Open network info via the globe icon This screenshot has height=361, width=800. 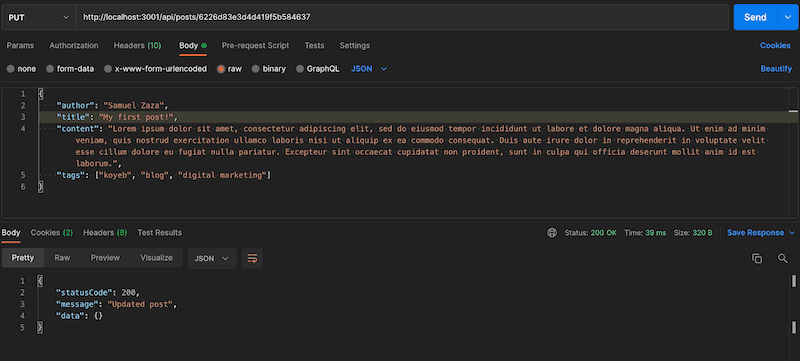[552, 233]
